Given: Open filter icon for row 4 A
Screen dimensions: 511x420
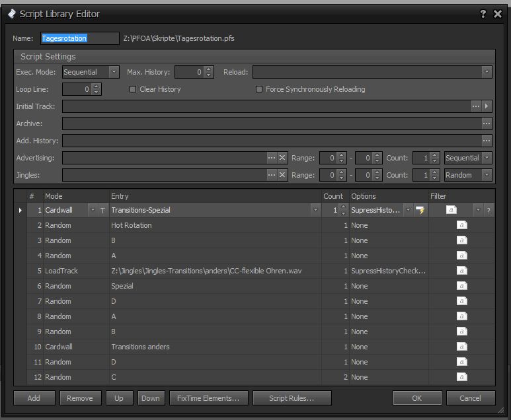Looking at the screenshot, I should (x=461, y=256).
